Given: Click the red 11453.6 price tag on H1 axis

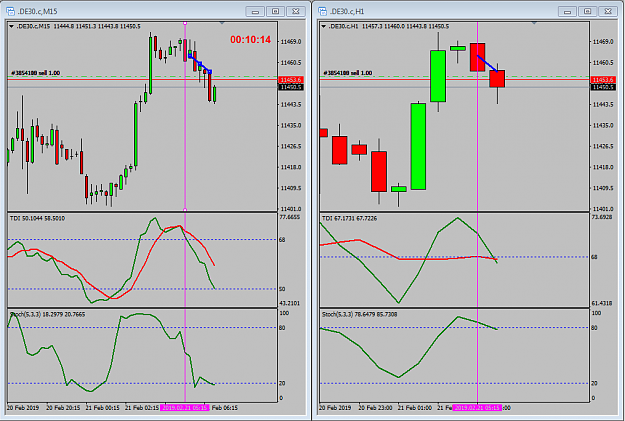Looking at the screenshot, I should click(603, 80).
